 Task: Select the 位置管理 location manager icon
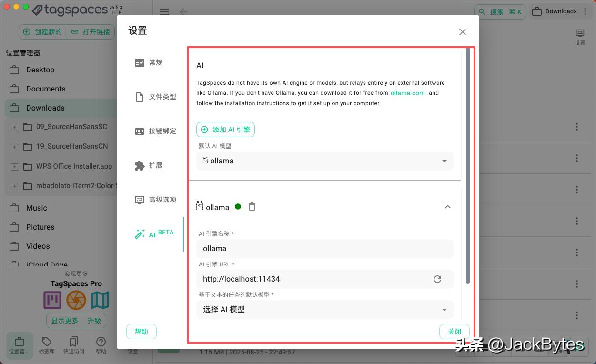click(x=19, y=345)
